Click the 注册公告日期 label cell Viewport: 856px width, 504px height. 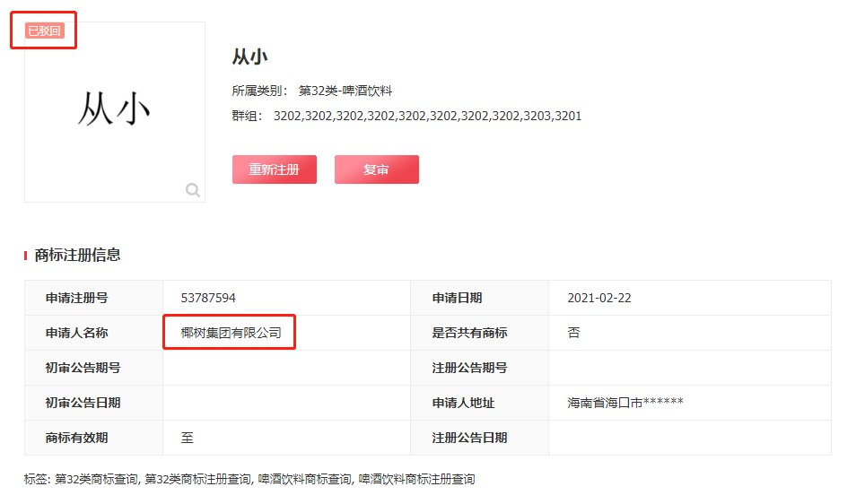479,438
